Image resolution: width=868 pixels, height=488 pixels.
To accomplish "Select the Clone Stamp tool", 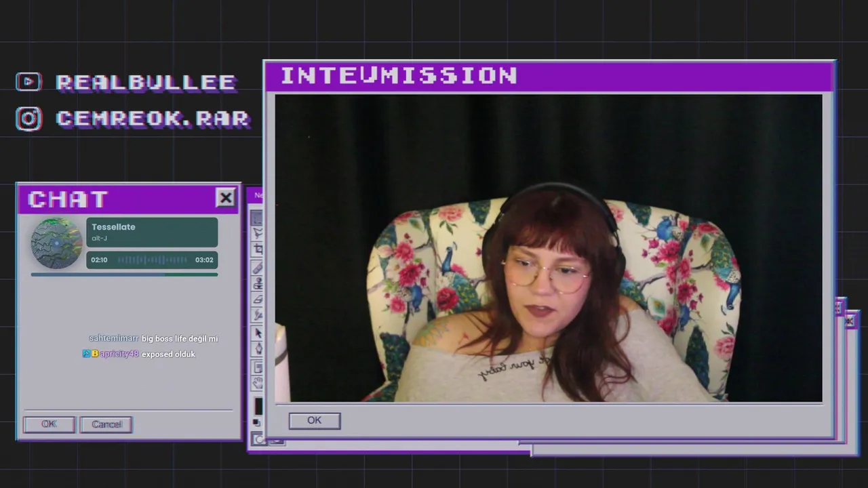I will [x=257, y=283].
